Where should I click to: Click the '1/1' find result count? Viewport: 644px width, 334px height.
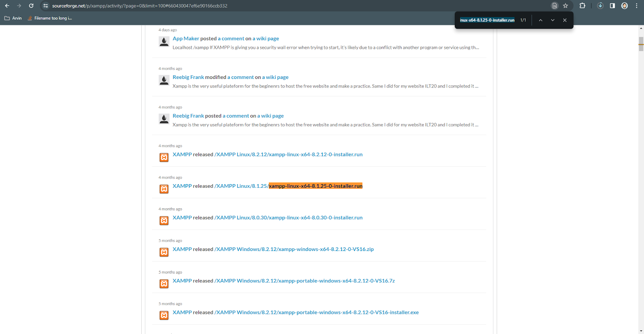523,20
